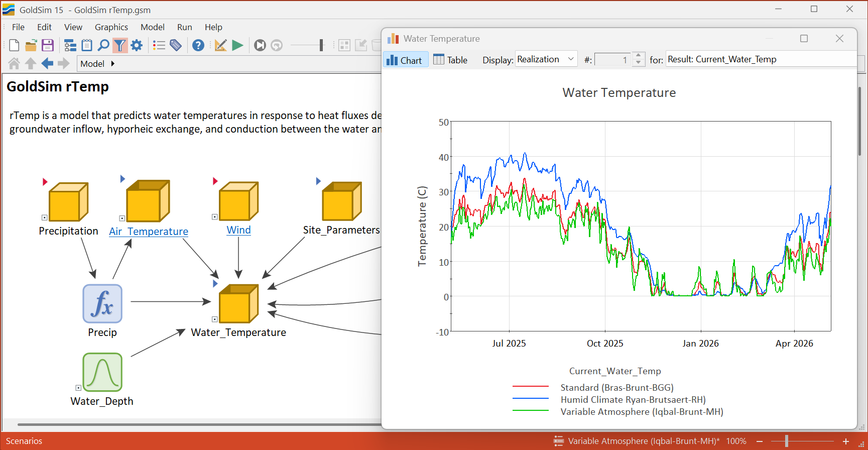The image size is (868, 450).
Task: Expand the Model path arrow
Action: coord(113,64)
